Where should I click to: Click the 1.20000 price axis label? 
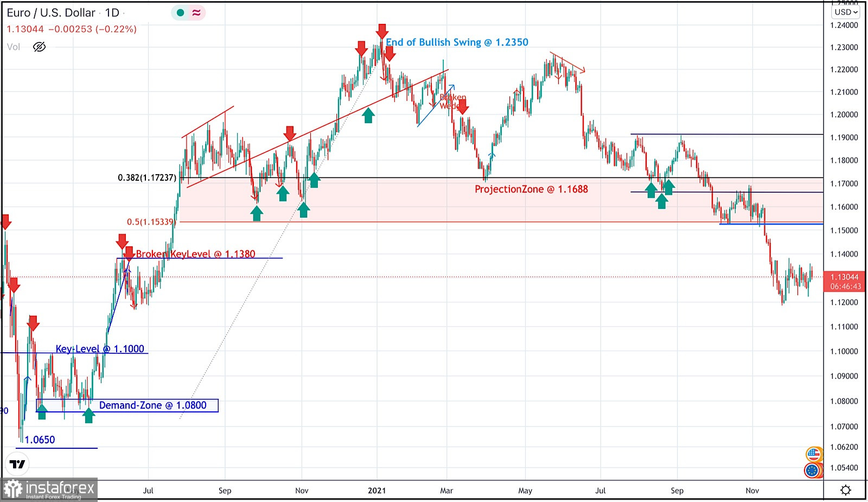[x=844, y=115]
